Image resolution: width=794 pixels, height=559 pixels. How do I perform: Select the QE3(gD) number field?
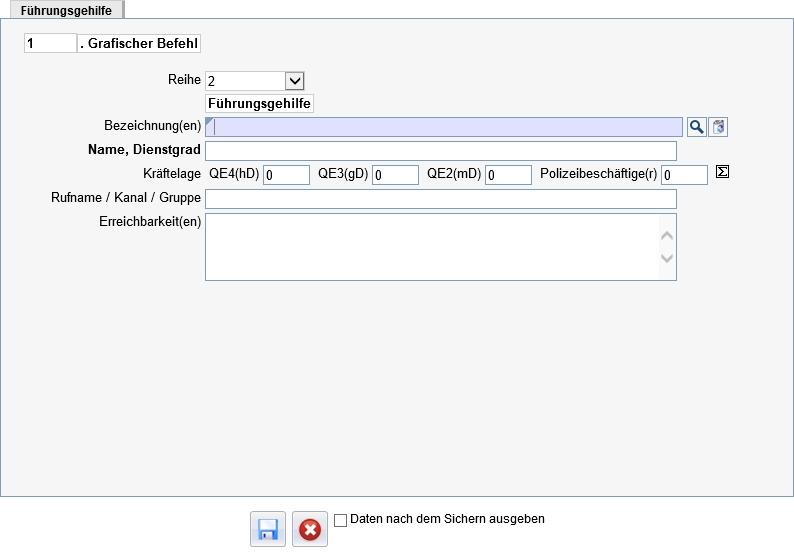[395, 175]
